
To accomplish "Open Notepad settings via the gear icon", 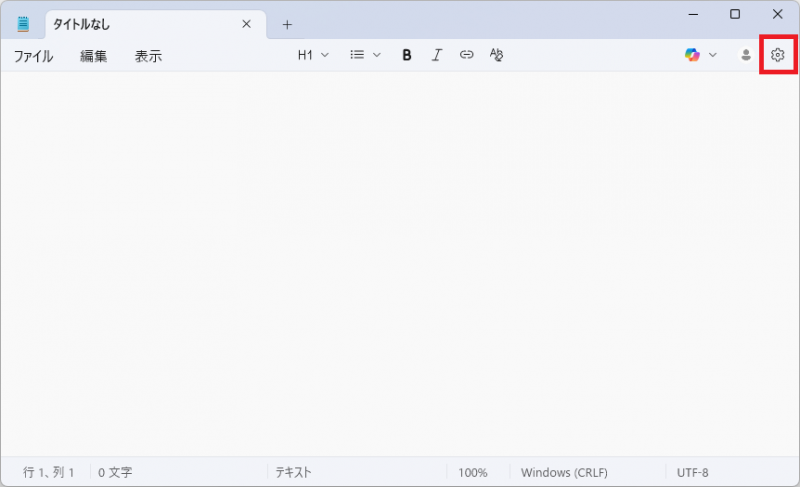I will (777, 56).
